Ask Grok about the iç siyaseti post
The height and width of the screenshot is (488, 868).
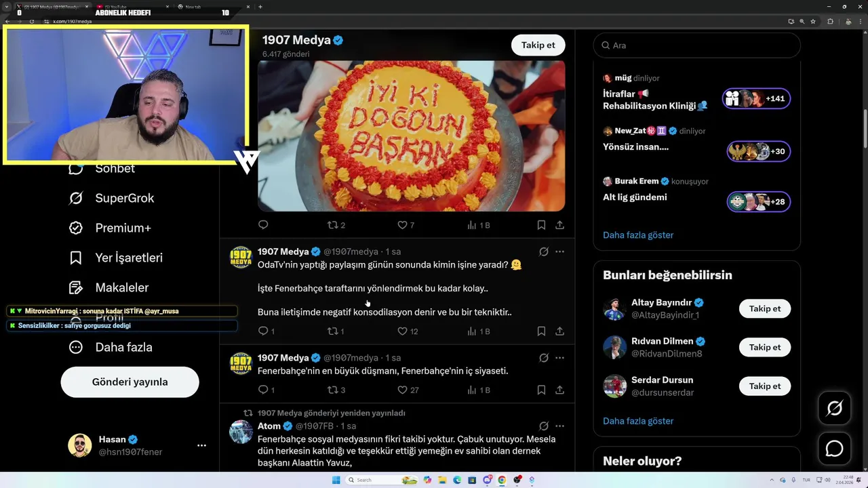coord(543,358)
